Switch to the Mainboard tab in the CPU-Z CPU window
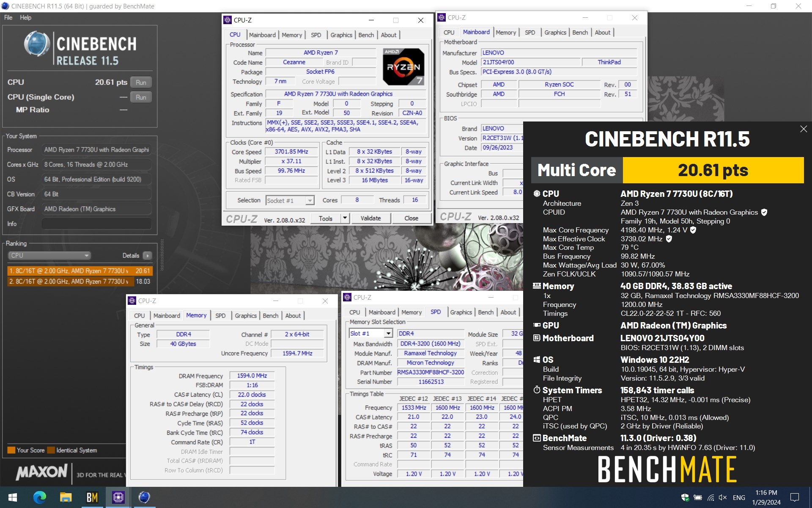The width and height of the screenshot is (812, 508). coord(262,35)
